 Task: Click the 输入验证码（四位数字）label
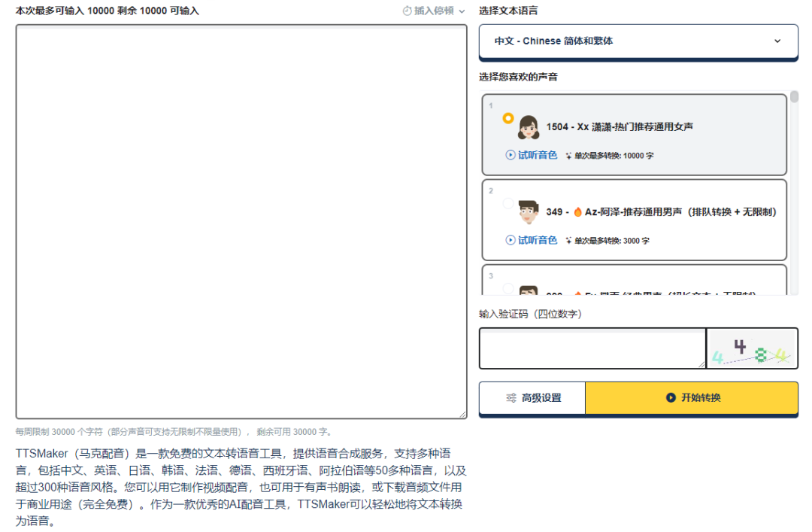(530, 315)
